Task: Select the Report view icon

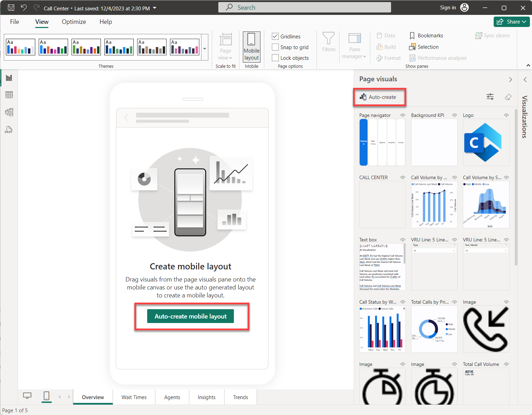Action: [x=9, y=77]
